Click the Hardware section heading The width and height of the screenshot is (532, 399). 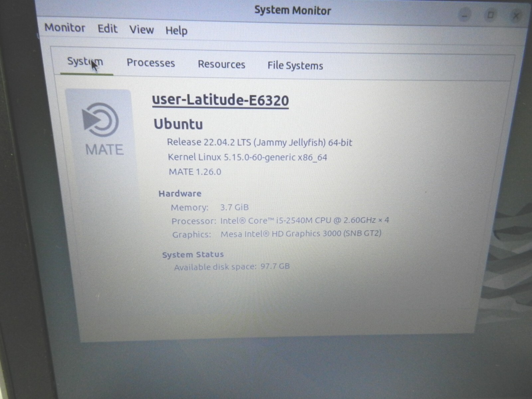[180, 194]
